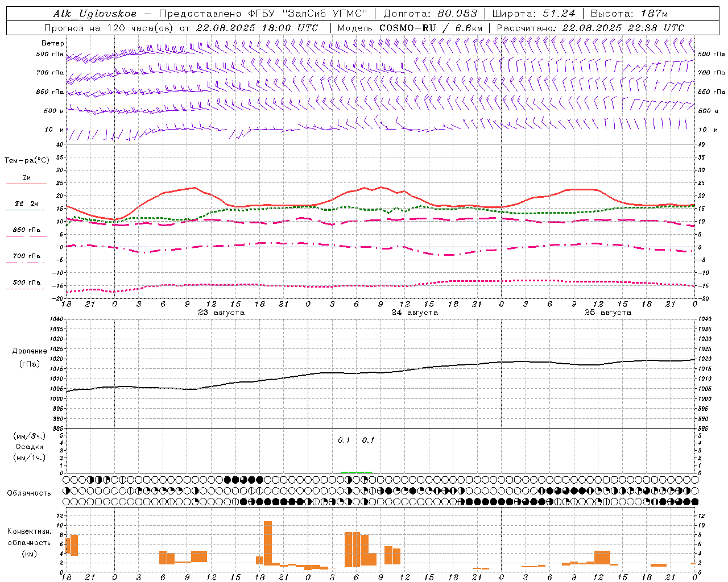
Task: Select the provider text ФГБУ "ЗапСиб УГМС"
Action: point(308,14)
